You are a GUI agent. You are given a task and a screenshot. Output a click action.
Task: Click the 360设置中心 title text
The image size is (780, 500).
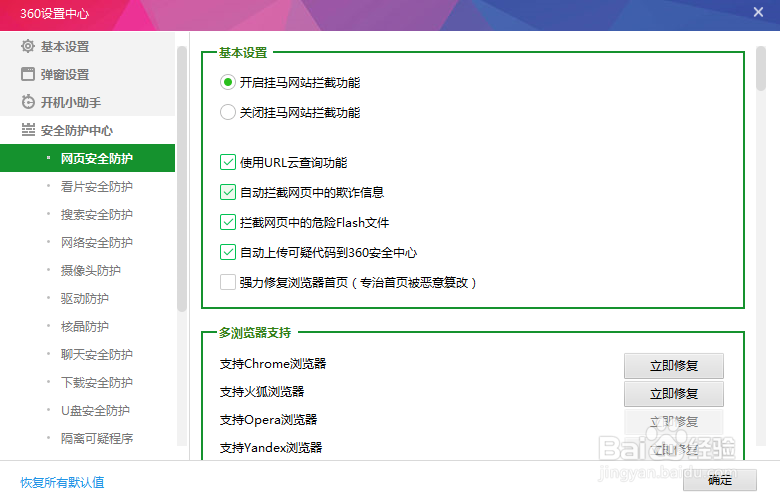(54, 13)
